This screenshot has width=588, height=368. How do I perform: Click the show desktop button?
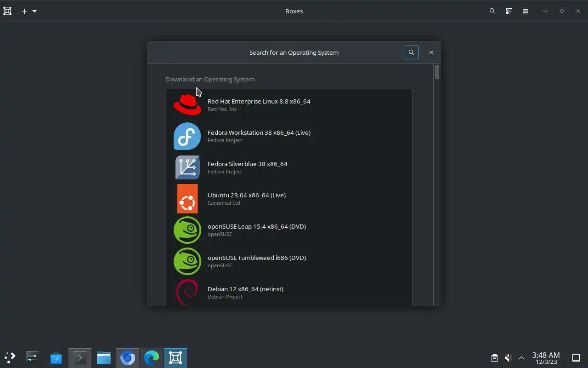pyautogui.click(x=576, y=358)
